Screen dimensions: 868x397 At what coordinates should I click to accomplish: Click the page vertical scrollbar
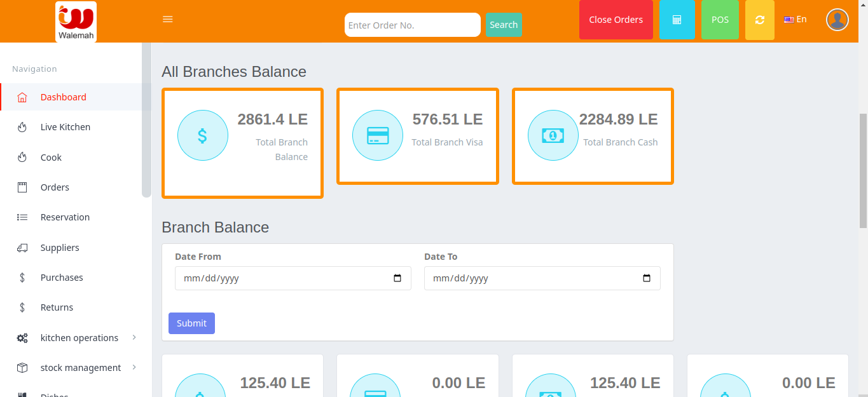(x=863, y=170)
